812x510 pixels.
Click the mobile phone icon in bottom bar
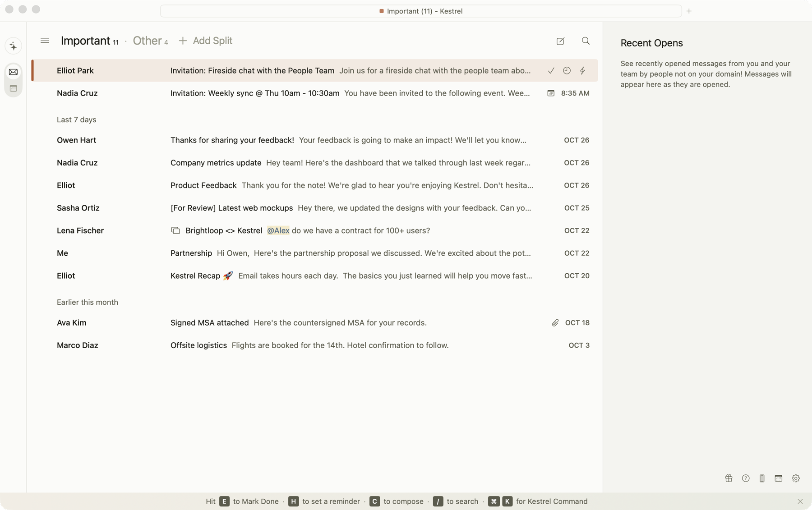coord(762,478)
